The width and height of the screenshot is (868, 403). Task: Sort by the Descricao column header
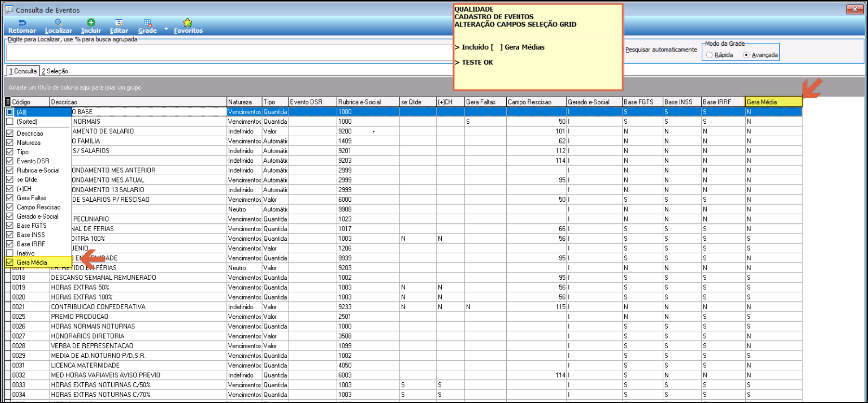[138, 102]
